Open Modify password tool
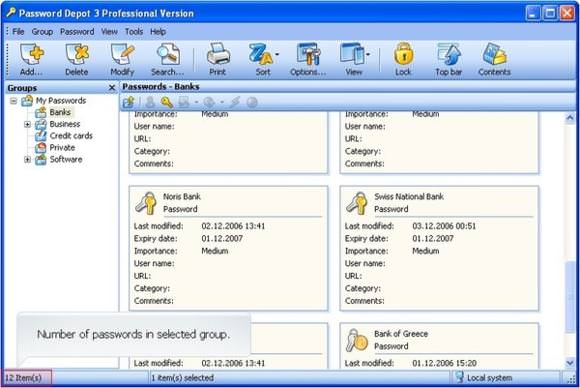Viewport: 580px width, 388px height. (122, 59)
